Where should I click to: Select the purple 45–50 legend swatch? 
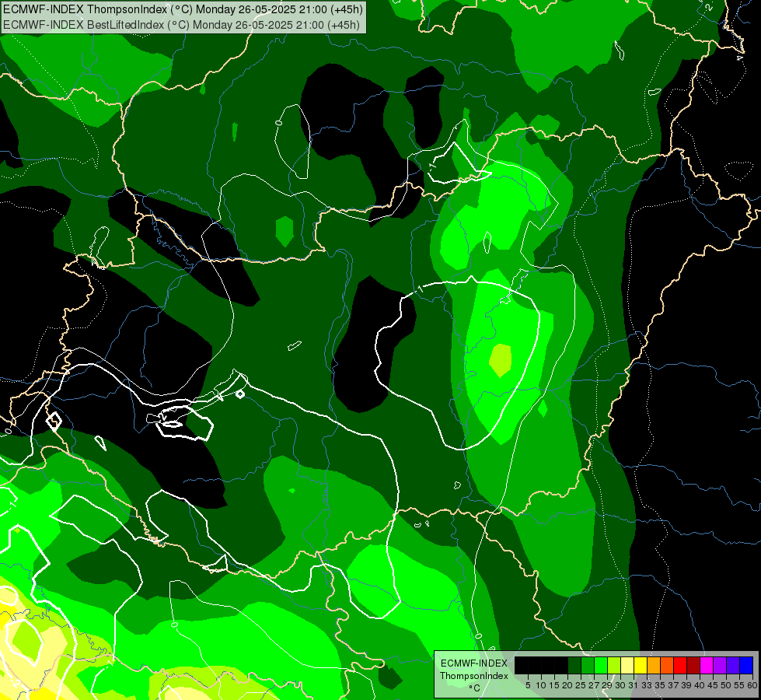click(720, 665)
